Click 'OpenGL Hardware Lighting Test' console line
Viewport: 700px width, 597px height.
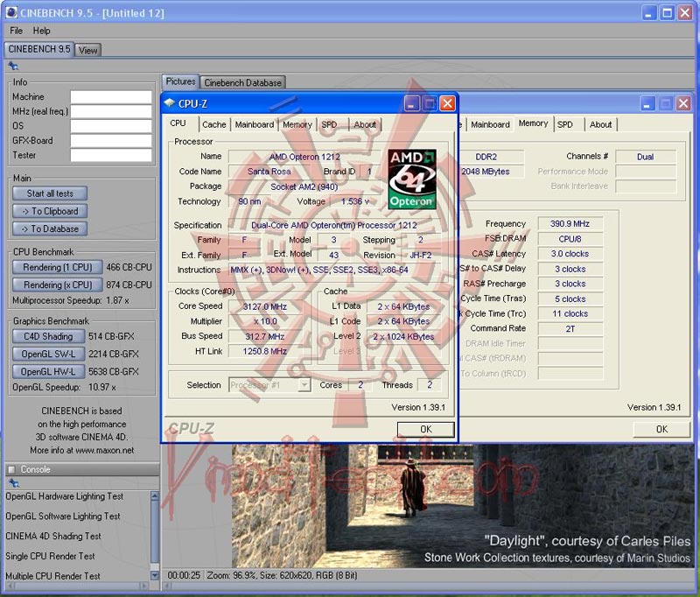point(64,496)
